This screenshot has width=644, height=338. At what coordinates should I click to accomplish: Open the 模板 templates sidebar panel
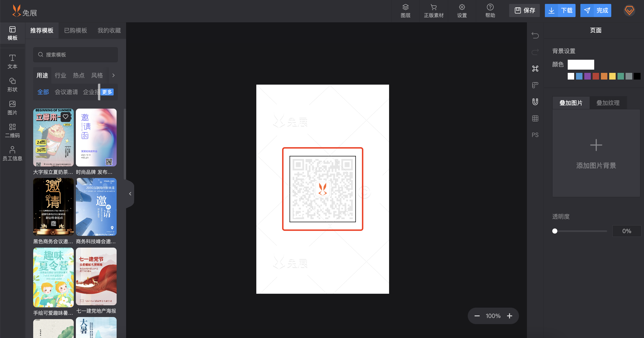(x=12, y=33)
